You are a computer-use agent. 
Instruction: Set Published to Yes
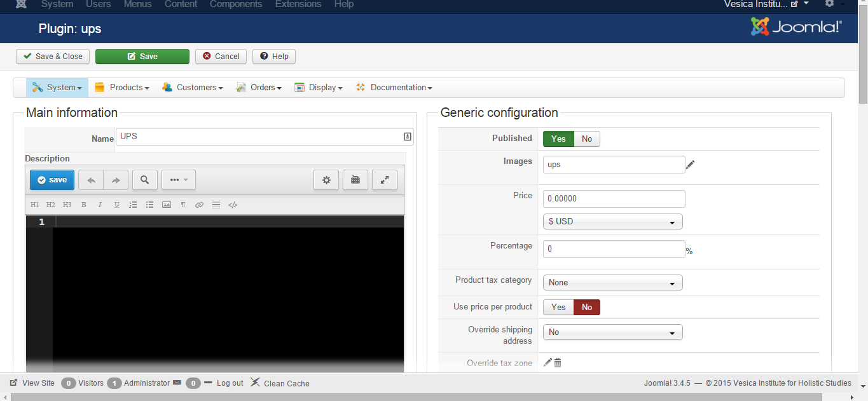[x=558, y=139]
